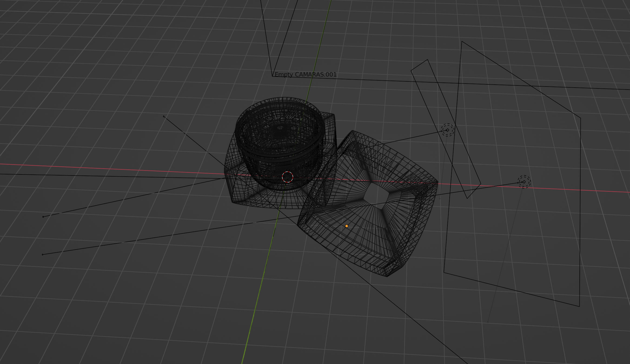Select the upper dashed-circle point light

coord(447,130)
